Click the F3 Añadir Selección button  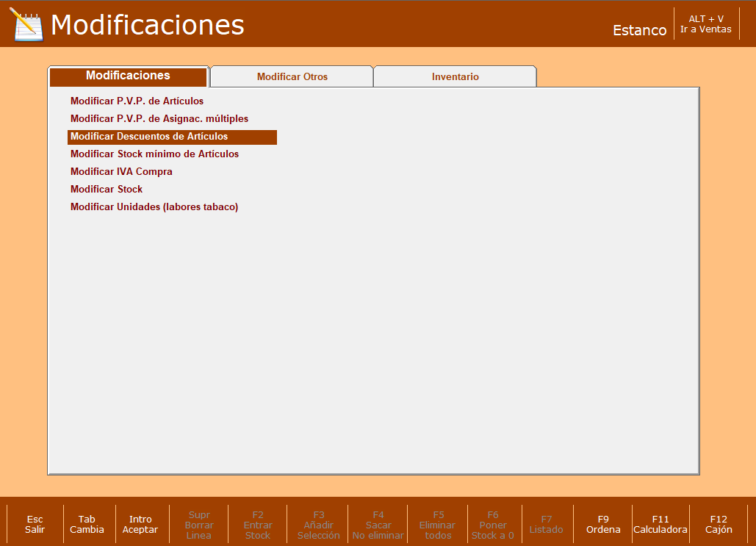318,525
